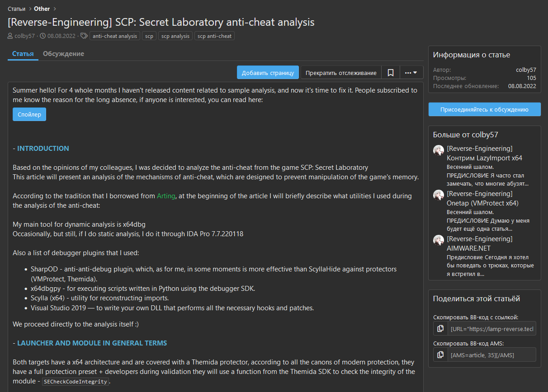Click Присоединяйтесь к обсуждению button
Image resolution: width=548 pixels, height=392 pixels.
[x=484, y=109]
